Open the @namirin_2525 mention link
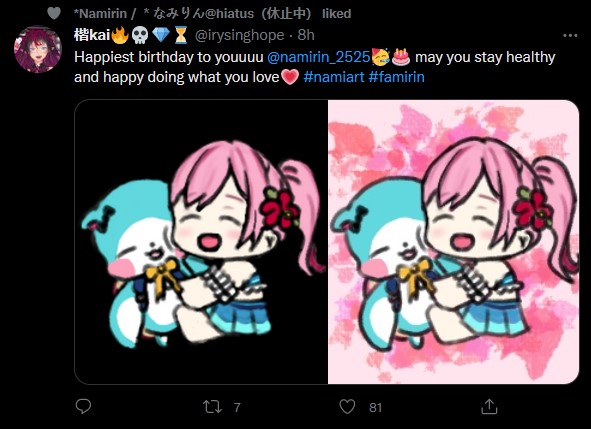591x429 pixels. tap(318, 57)
